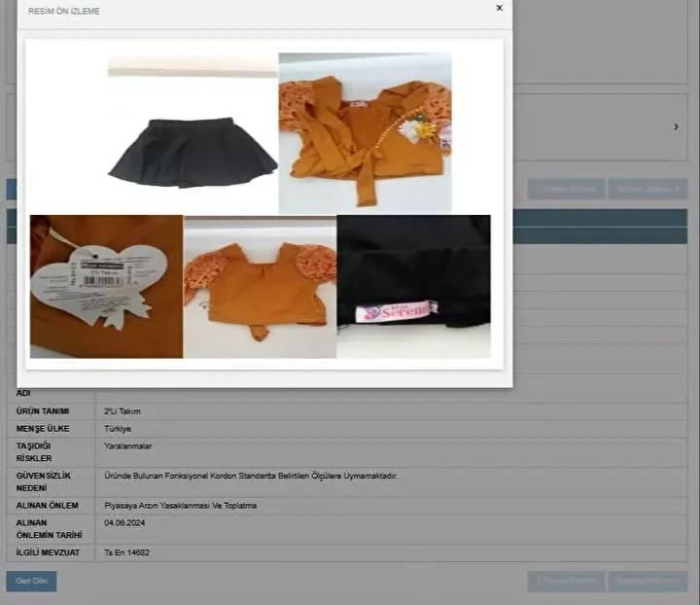700x605 pixels.
Task: Click the Güvensizlik Nedeni description text
Action: pyautogui.click(x=251, y=477)
